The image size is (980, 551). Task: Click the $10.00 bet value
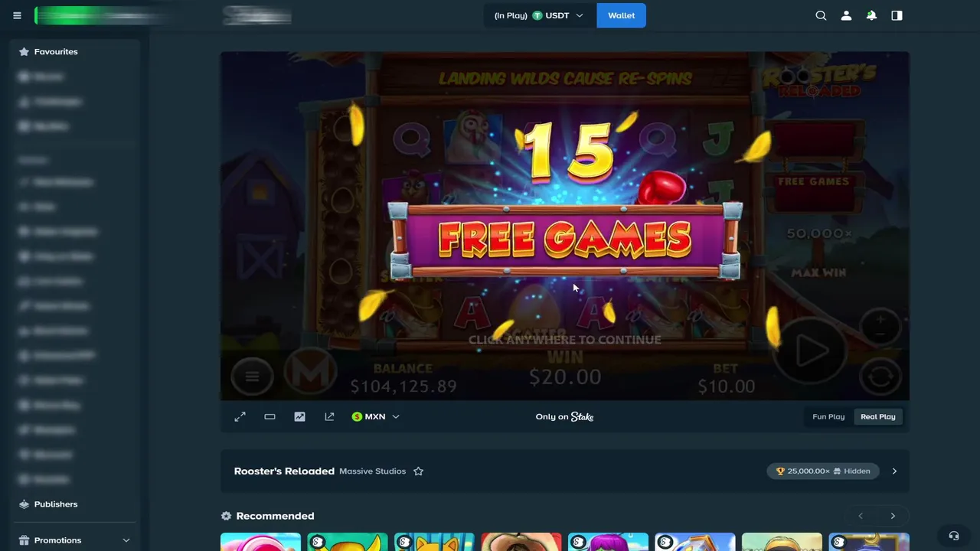pos(726,386)
